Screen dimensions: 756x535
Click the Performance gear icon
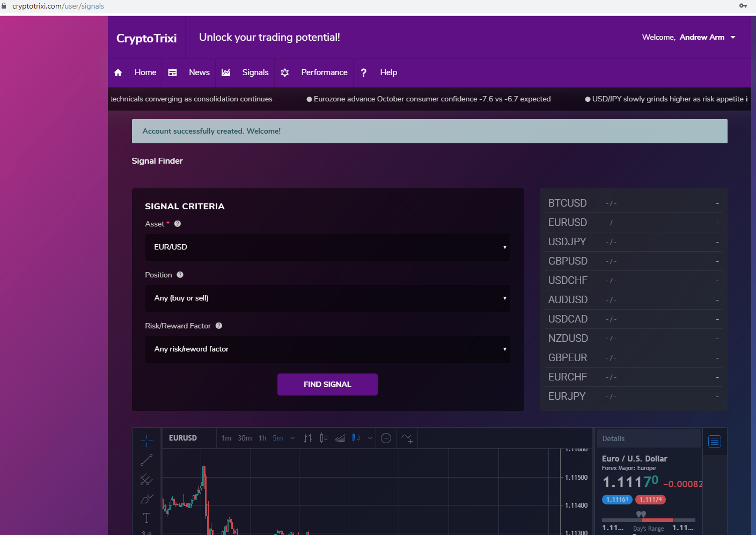pos(285,72)
